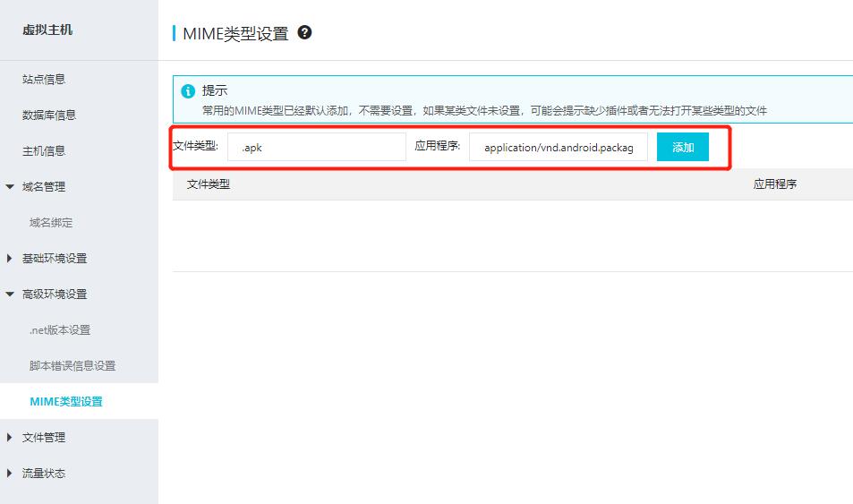Viewport: 853px width, 504px height.
Task: Select 域名绑定 submenu item
Action: [51, 223]
